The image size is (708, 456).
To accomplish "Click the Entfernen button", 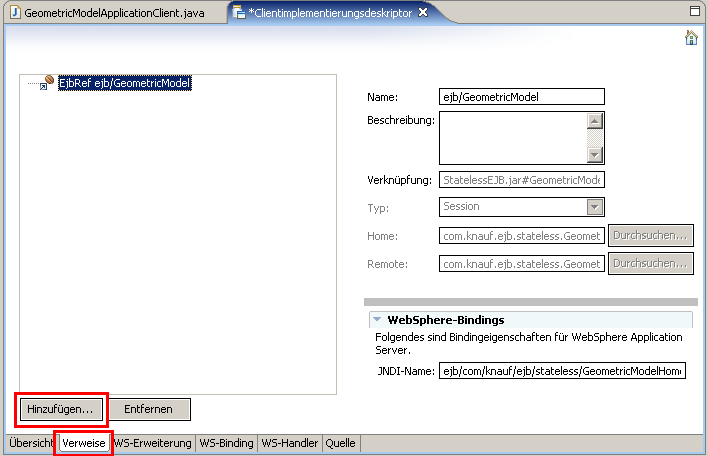I will click(x=149, y=409).
